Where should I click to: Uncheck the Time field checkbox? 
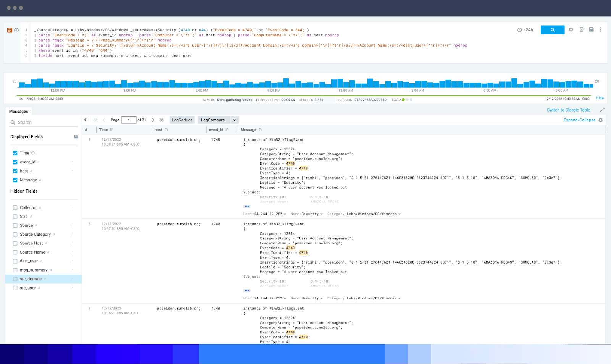tap(15, 153)
